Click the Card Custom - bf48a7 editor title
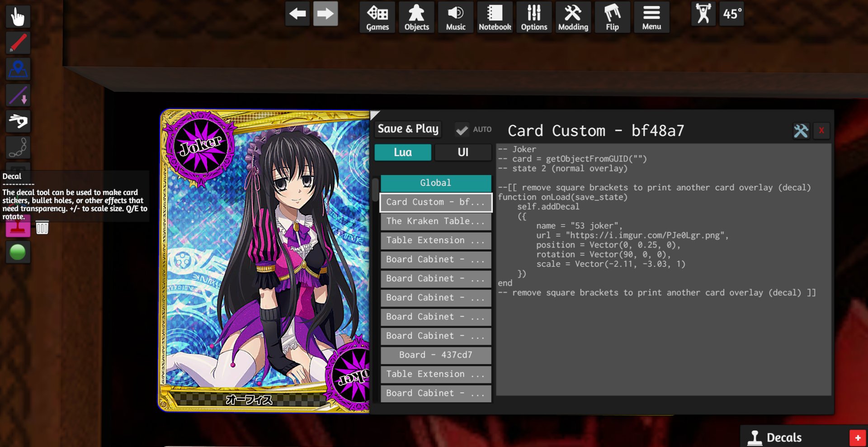This screenshot has width=868, height=447. point(596,131)
